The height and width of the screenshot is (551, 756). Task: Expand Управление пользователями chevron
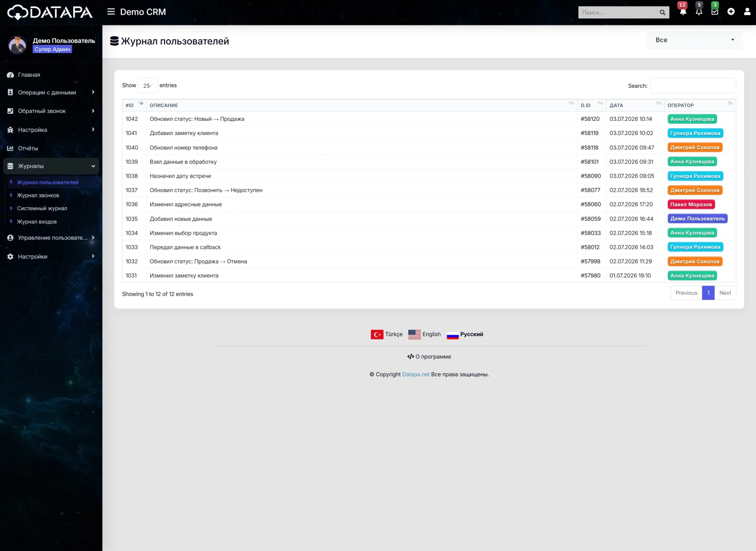click(x=93, y=238)
